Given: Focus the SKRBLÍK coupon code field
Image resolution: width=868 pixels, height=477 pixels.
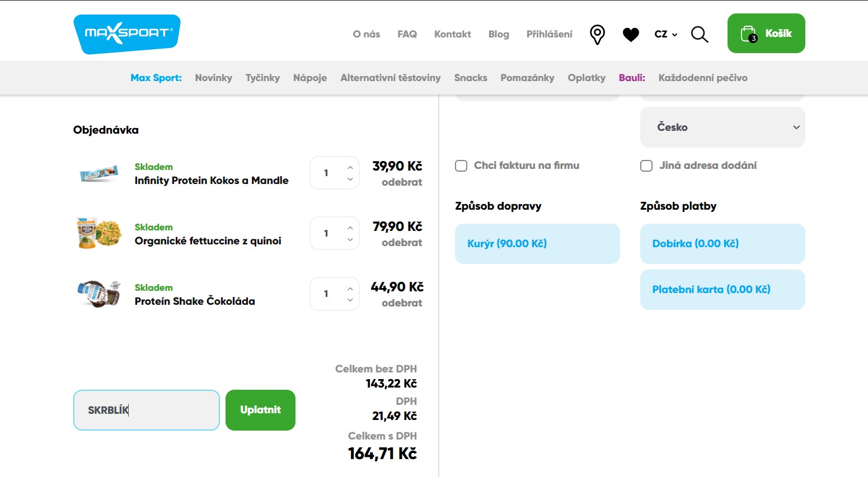Looking at the screenshot, I should (x=147, y=410).
